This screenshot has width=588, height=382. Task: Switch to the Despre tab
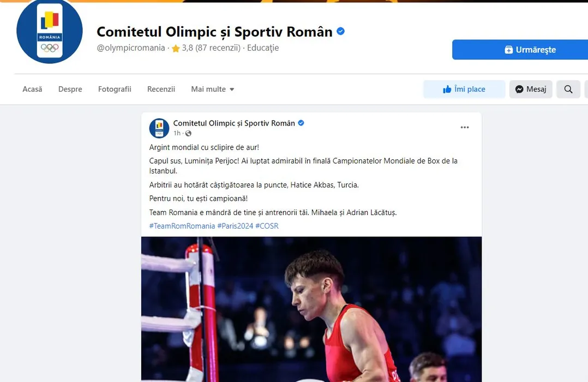(70, 89)
